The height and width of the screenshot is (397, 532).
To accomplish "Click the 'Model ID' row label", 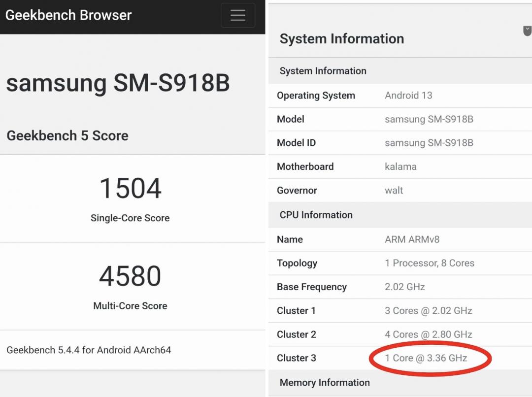I will click(x=296, y=143).
